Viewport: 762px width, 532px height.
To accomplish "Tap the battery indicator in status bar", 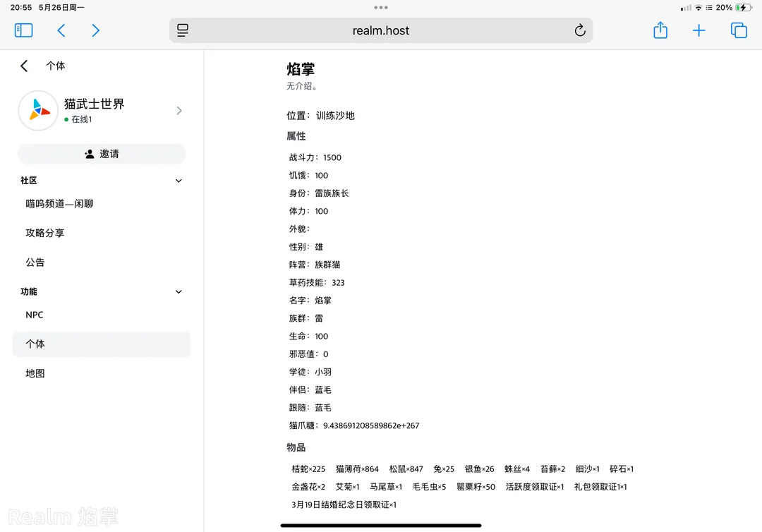I will point(744,7).
